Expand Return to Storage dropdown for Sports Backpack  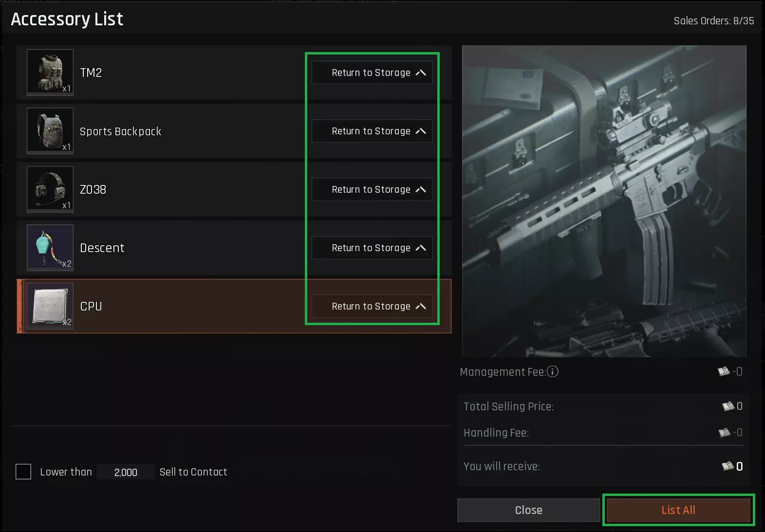point(372,131)
